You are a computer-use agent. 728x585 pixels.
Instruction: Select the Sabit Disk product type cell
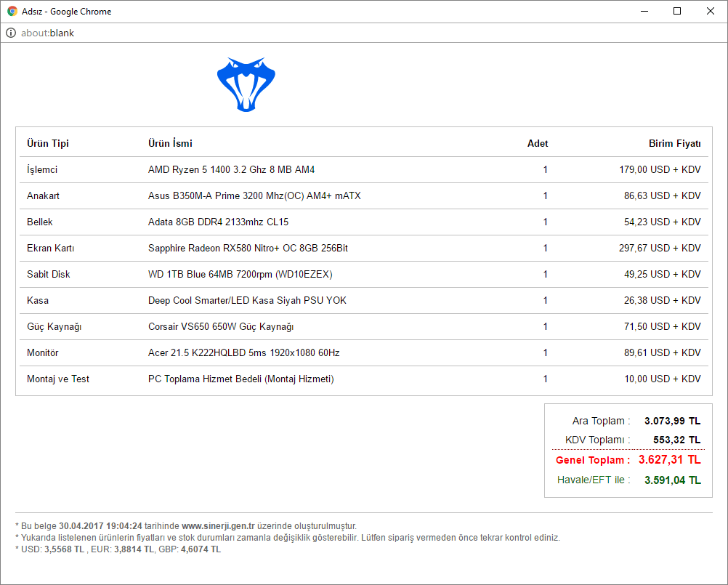tap(49, 275)
